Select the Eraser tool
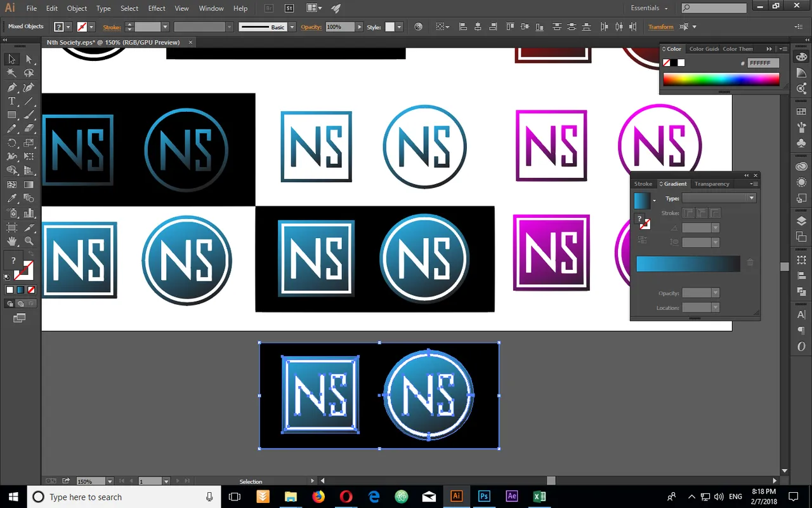The width and height of the screenshot is (812, 508). pos(29,129)
